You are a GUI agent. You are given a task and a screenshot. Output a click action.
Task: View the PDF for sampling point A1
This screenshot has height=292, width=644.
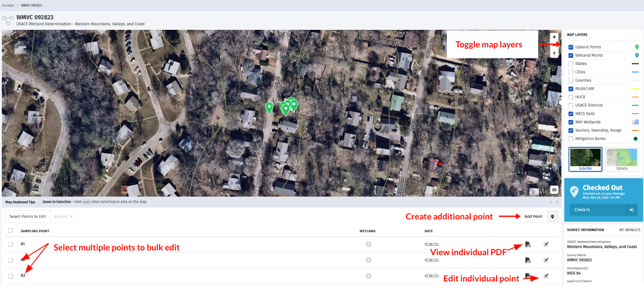528,244
